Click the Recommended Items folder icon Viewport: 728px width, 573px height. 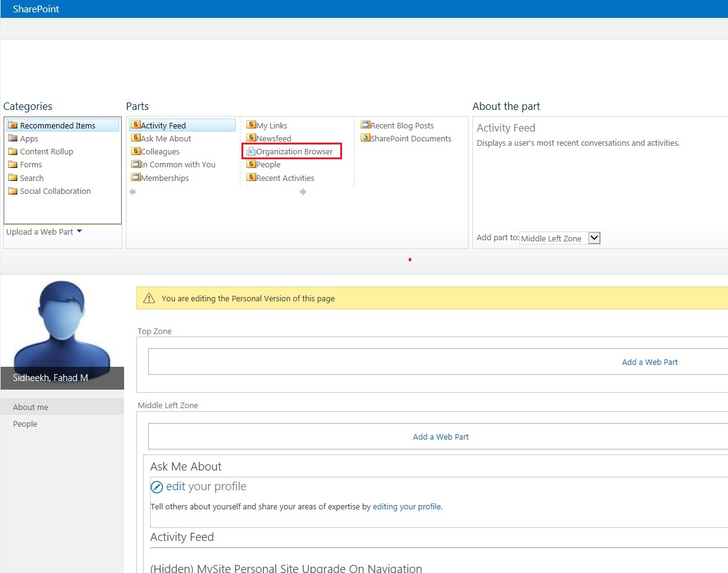point(12,125)
